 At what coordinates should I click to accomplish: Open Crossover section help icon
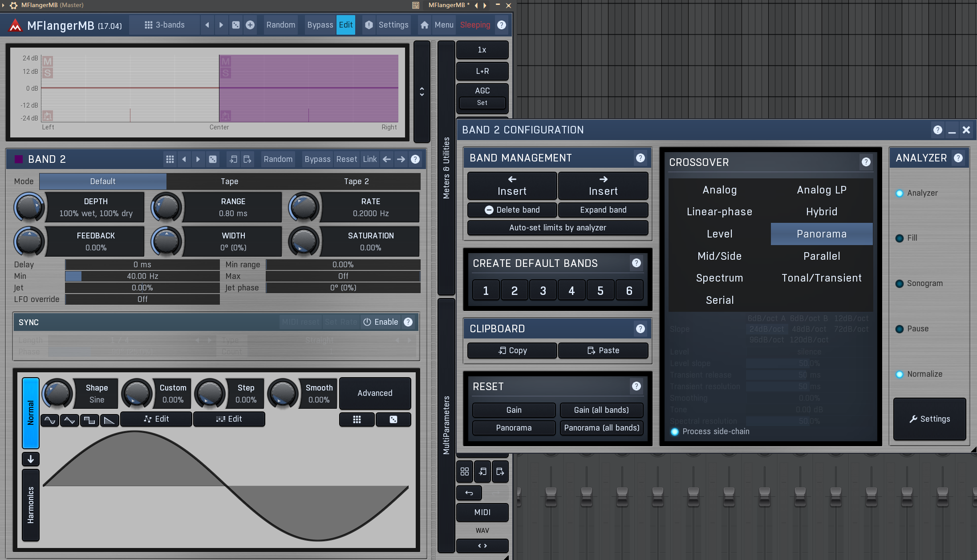point(866,162)
